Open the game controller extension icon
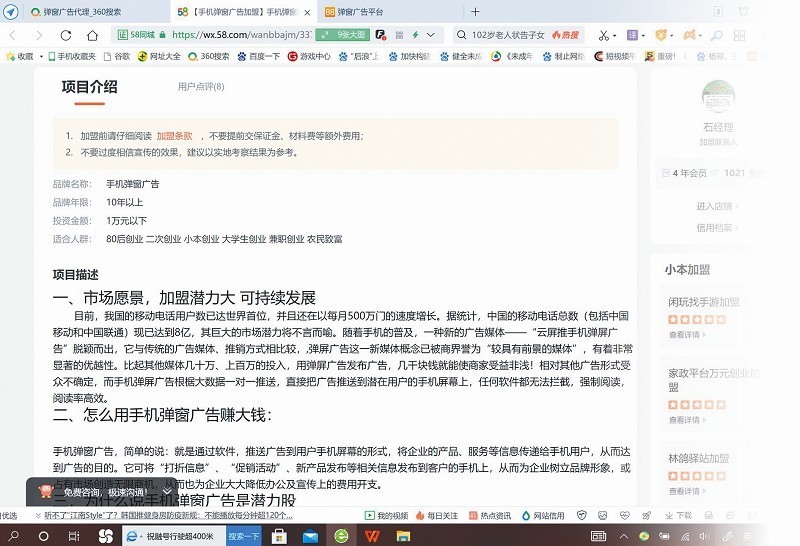Viewport: 800px width, 546px height. click(689, 35)
